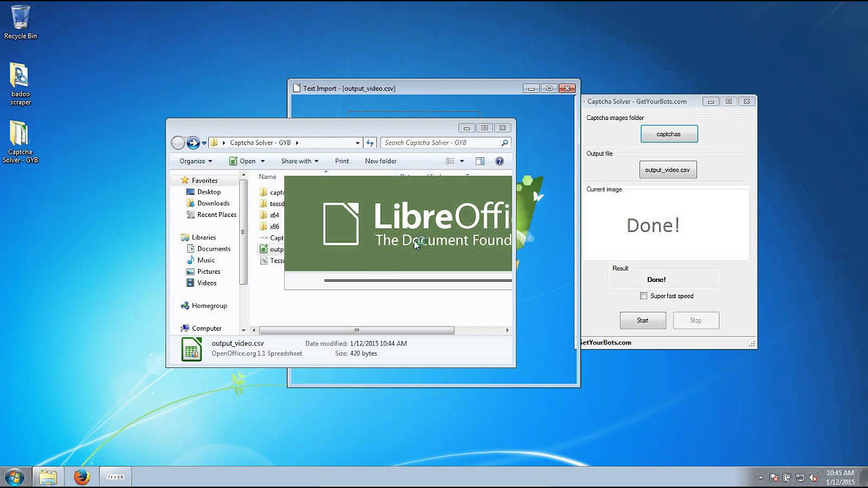Viewport: 868px width, 488px height.
Task: Click the muted volume tray icon
Action: (814, 478)
